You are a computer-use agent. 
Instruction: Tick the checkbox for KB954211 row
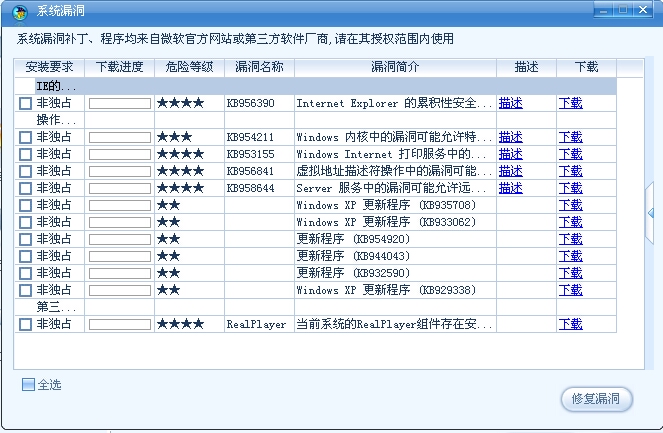[x=25, y=137]
